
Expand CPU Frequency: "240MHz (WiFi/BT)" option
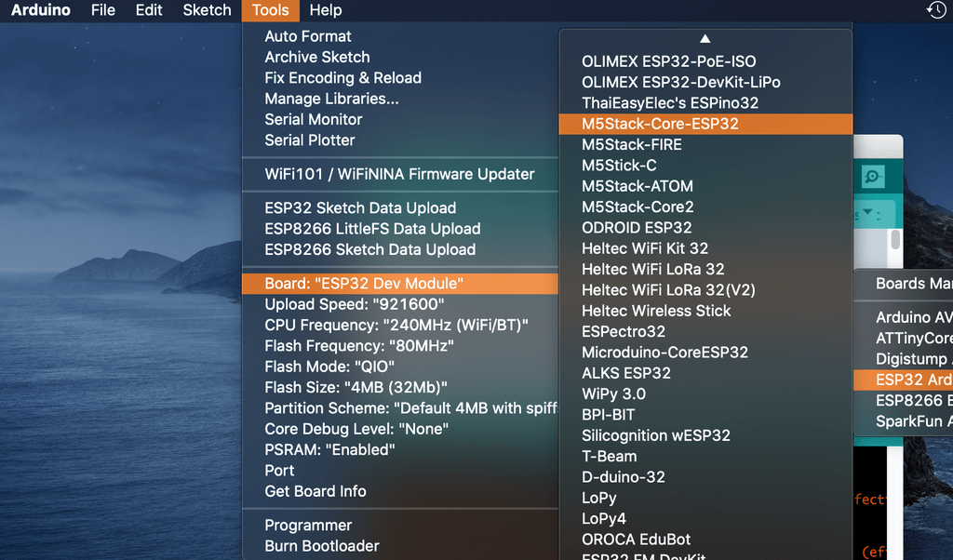tap(400, 325)
